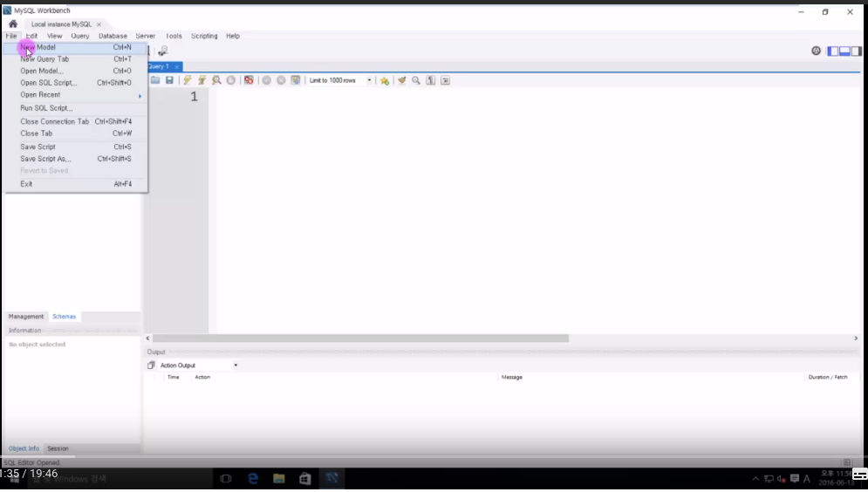Click the Rollback X icon
This screenshot has width=868, height=492.
click(281, 80)
